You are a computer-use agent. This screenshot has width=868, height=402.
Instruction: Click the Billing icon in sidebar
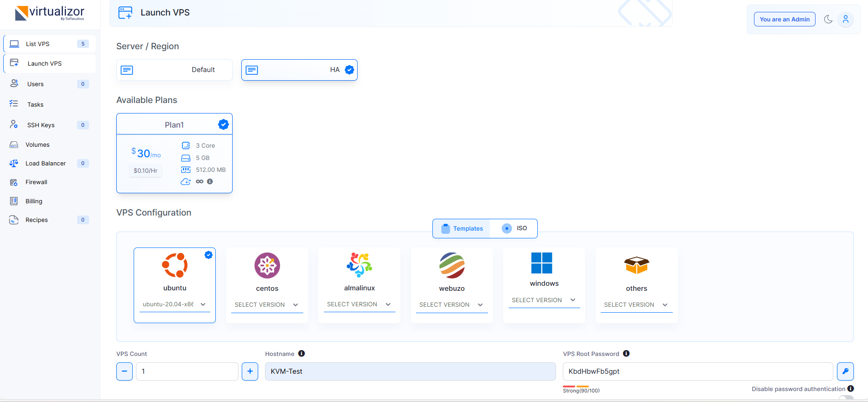tap(14, 201)
